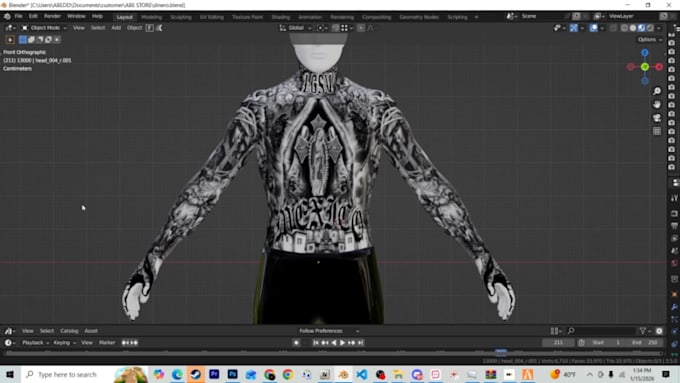The width and height of the screenshot is (680, 383).
Task: Open the viewport Add menu
Action: click(116, 28)
